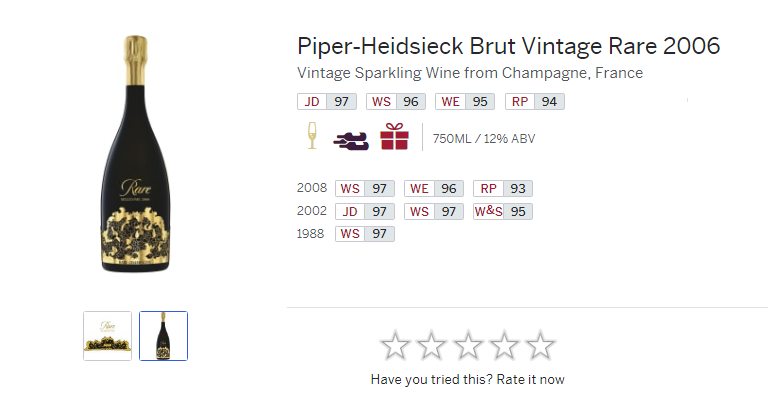
Task: Click the champagne glass sparkling wine icon
Action: (312, 136)
